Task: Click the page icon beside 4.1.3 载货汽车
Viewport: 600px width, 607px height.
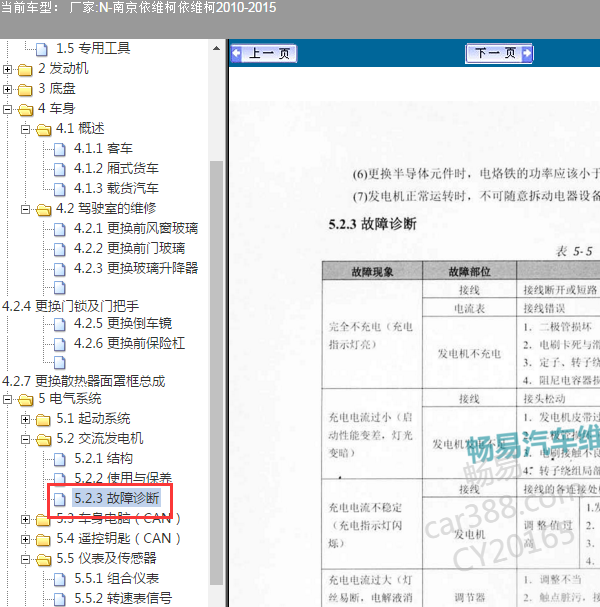Action: point(60,190)
